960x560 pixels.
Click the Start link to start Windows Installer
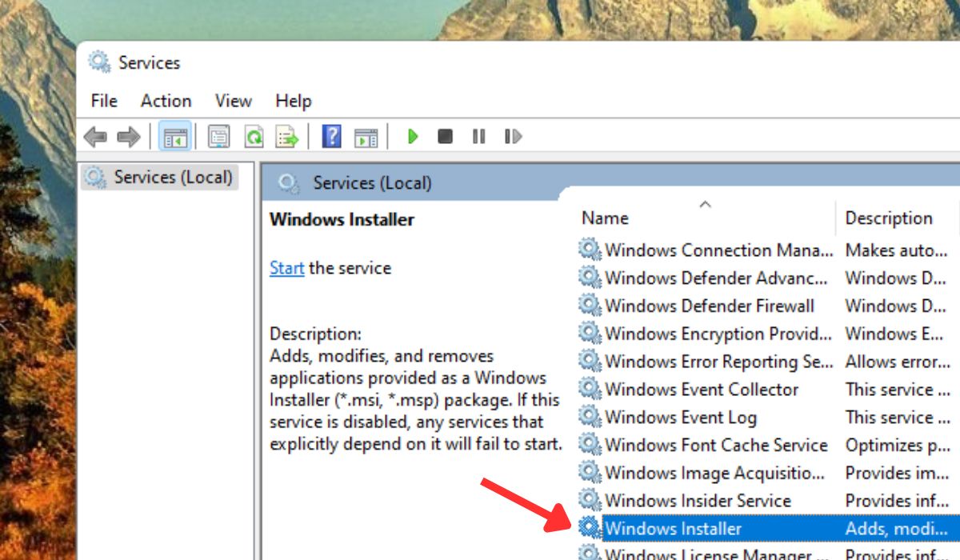286,268
